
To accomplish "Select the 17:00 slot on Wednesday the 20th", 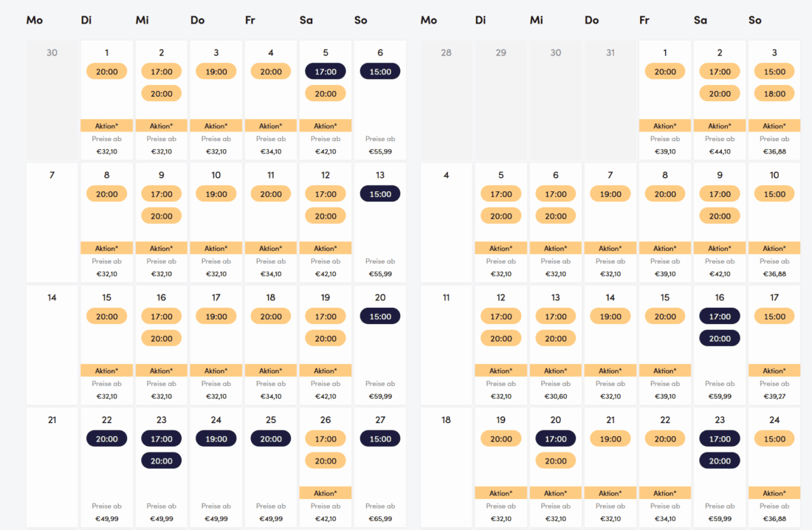I will [556, 439].
